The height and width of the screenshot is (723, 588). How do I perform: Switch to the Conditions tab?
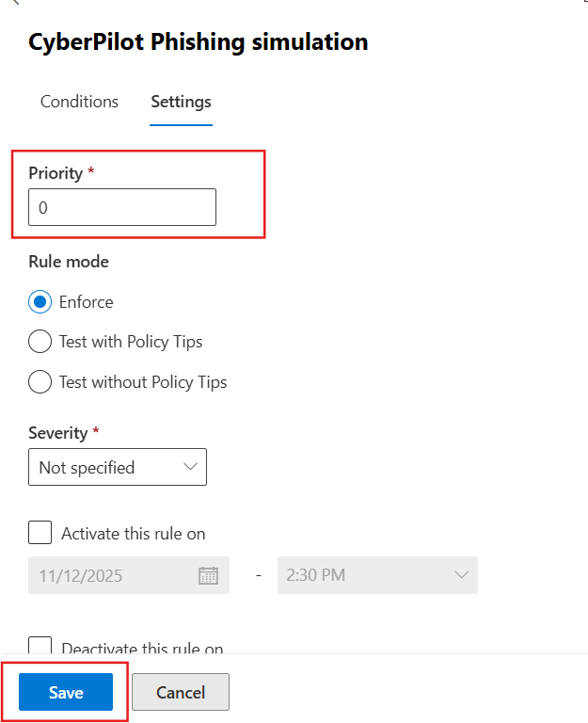click(79, 102)
